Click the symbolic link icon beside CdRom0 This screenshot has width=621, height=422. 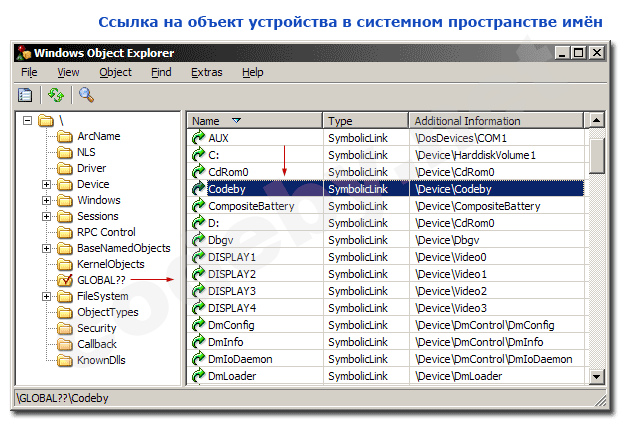pos(198,171)
